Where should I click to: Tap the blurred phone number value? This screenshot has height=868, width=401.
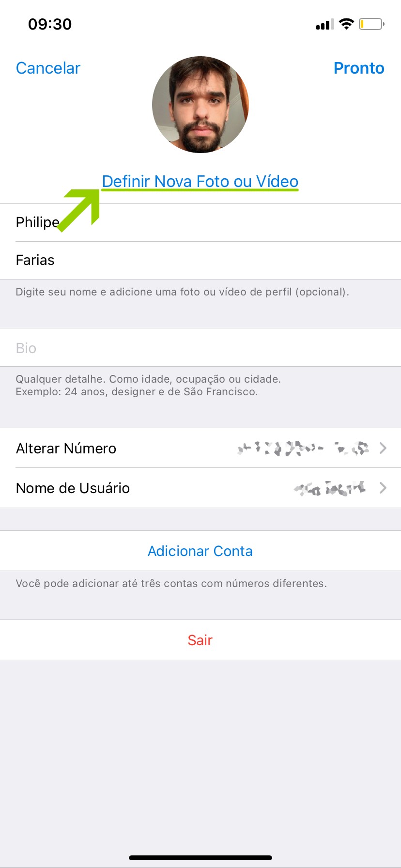pos(303,448)
